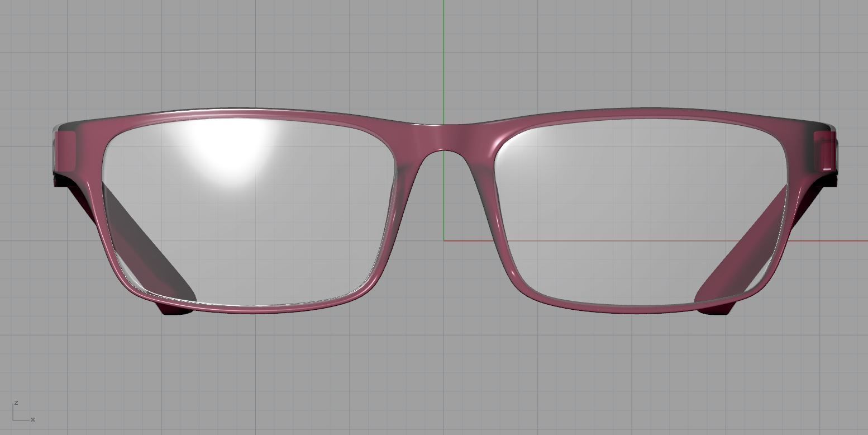This screenshot has width=868, height=435.
Task: Click the world axis icon with z and x labels
Action: point(23,412)
